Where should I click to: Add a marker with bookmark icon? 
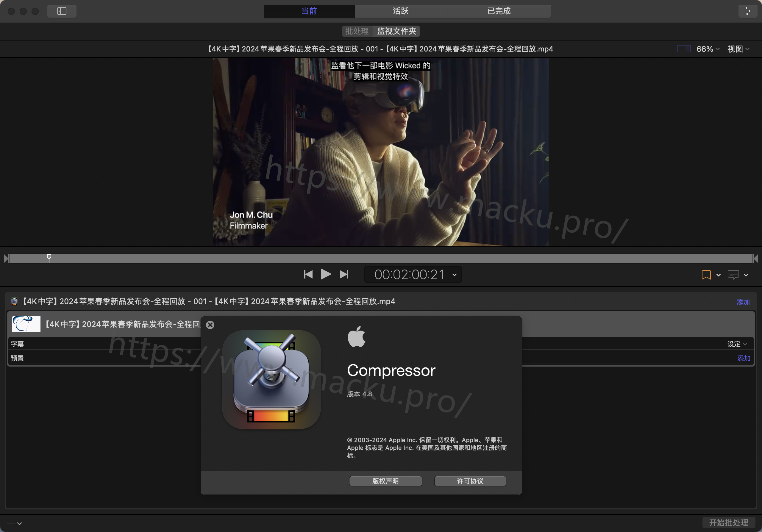706,275
